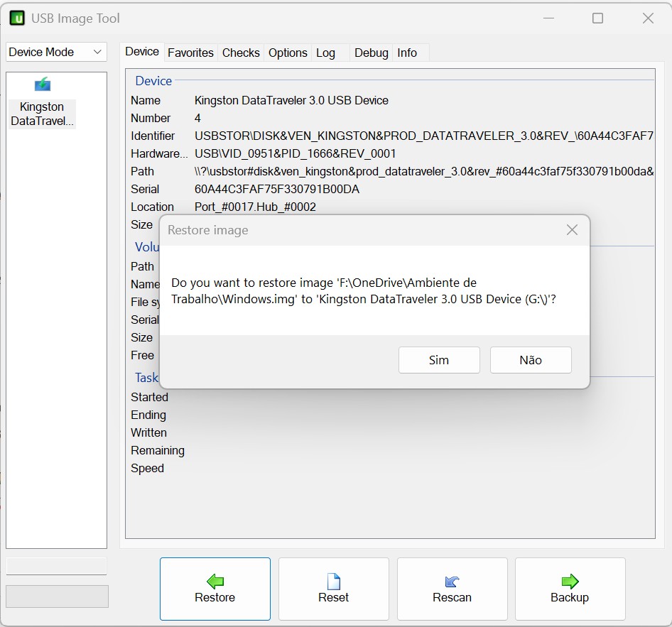The image size is (672, 627).
Task: Switch to the Favorites tab
Action: coord(190,53)
